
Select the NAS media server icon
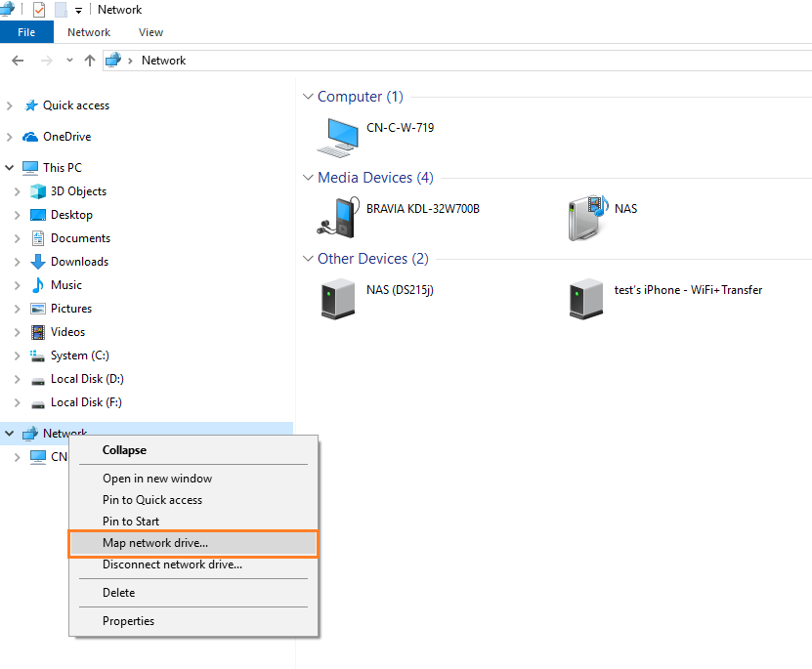click(587, 218)
